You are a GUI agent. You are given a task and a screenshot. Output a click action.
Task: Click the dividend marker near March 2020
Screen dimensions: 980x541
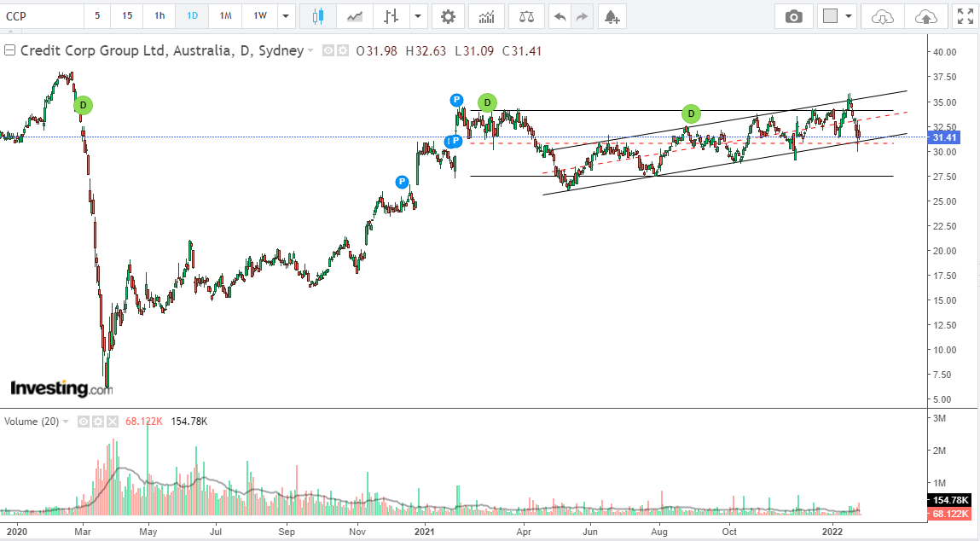tap(83, 105)
